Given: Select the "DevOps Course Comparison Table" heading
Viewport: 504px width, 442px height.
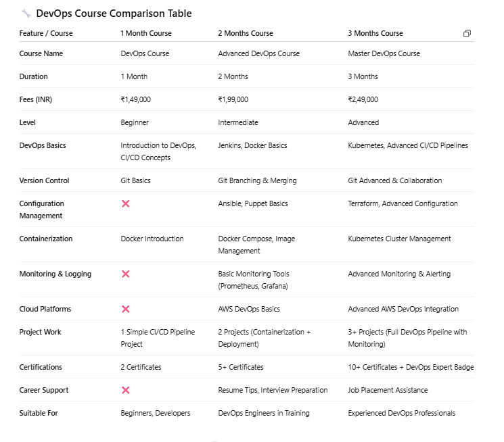Looking at the screenshot, I should tap(113, 14).
